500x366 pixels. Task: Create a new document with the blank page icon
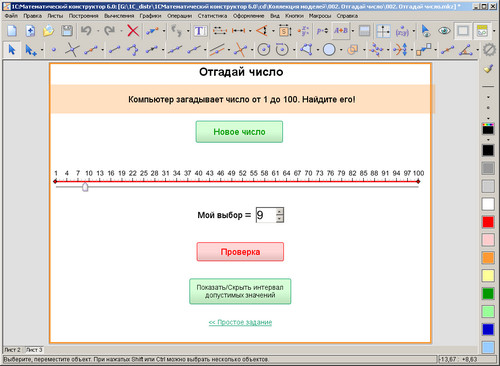click(12, 31)
